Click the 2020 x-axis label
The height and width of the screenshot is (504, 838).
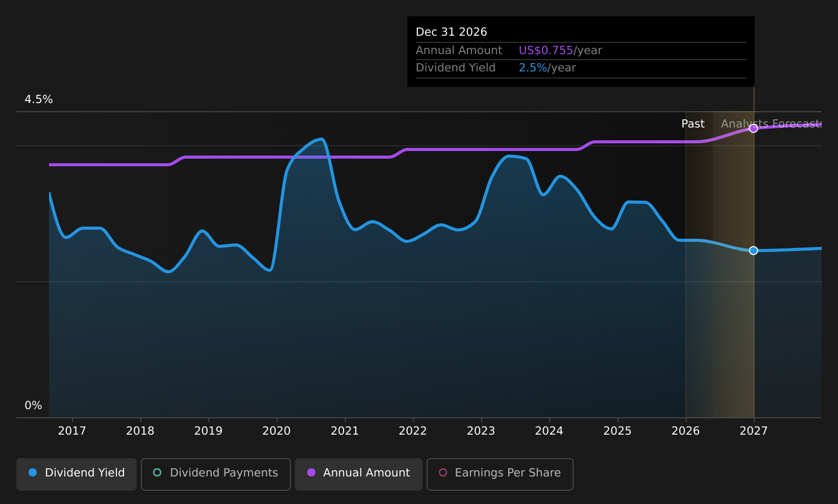277,431
